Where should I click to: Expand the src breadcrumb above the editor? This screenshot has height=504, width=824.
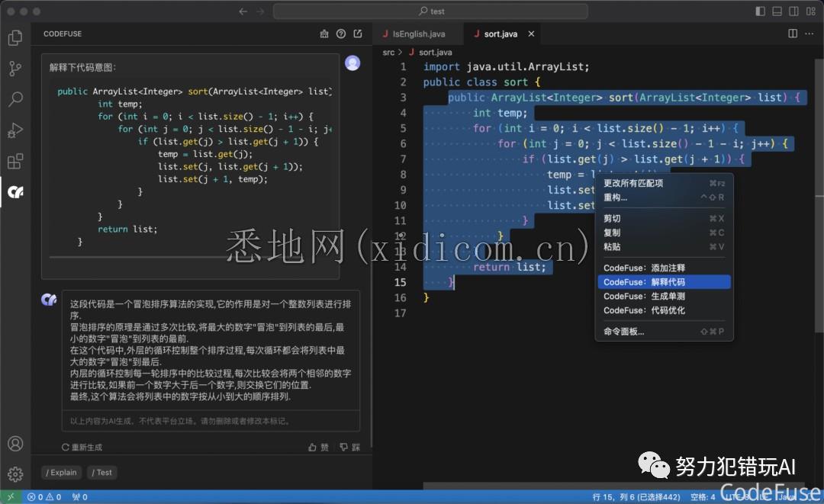pyautogui.click(x=388, y=52)
